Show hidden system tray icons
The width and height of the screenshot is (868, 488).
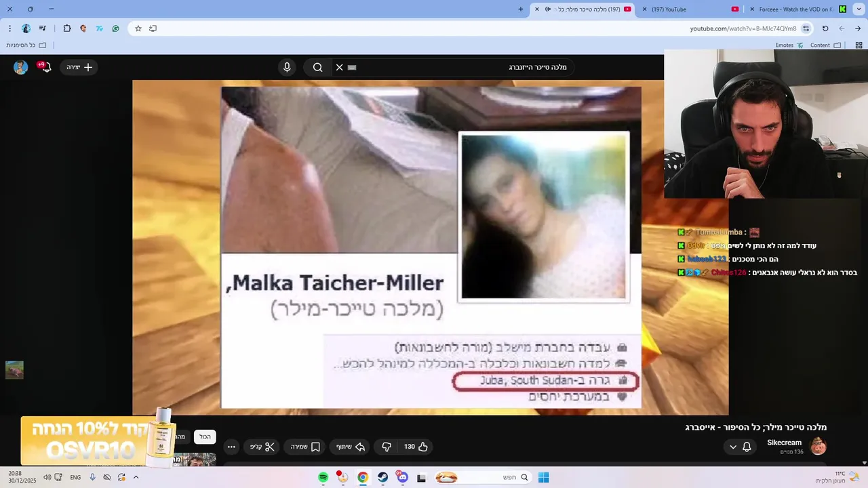pos(136,477)
